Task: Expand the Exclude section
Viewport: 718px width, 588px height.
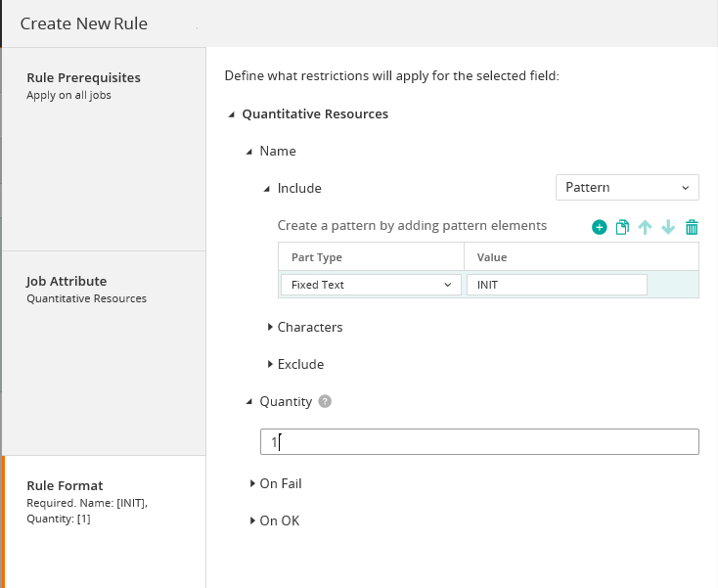Action: 271,364
